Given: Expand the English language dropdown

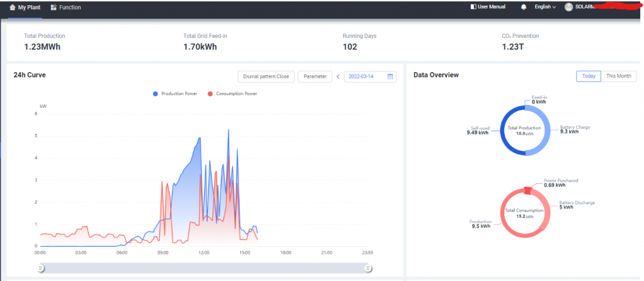Looking at the screenshot, I should point(545,7).
